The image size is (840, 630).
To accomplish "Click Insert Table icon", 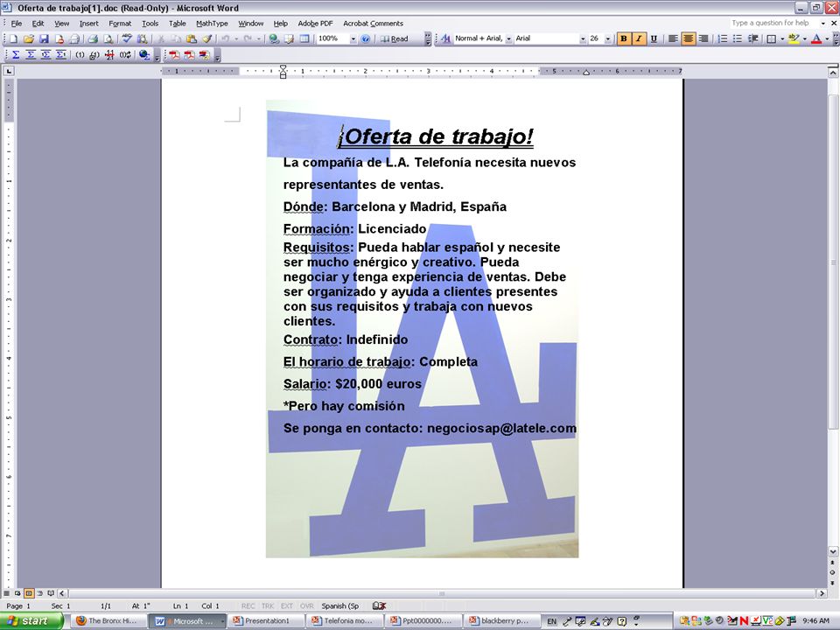I will 304,38.
